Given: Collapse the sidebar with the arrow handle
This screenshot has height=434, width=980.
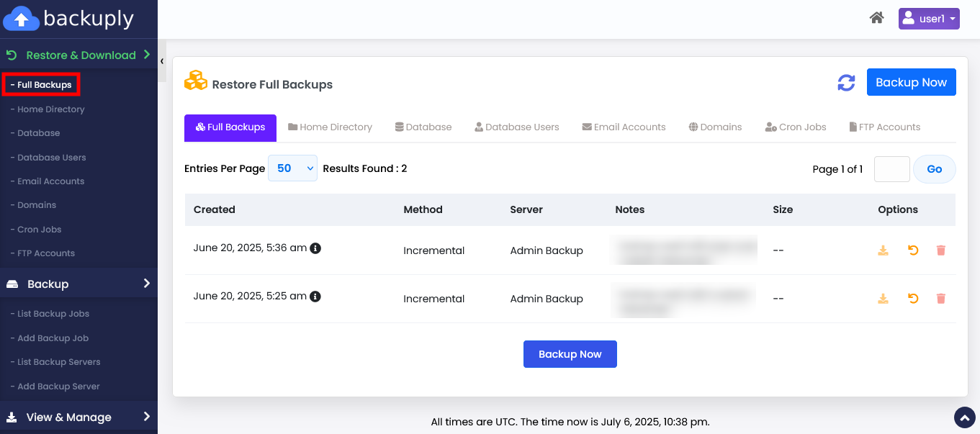Looking at the screenshot, I should 162,61.
